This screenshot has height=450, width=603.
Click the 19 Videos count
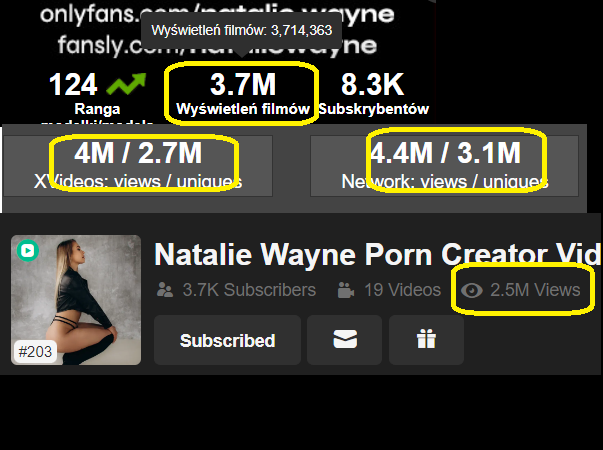pyautogui.click(x=402, y=290)
